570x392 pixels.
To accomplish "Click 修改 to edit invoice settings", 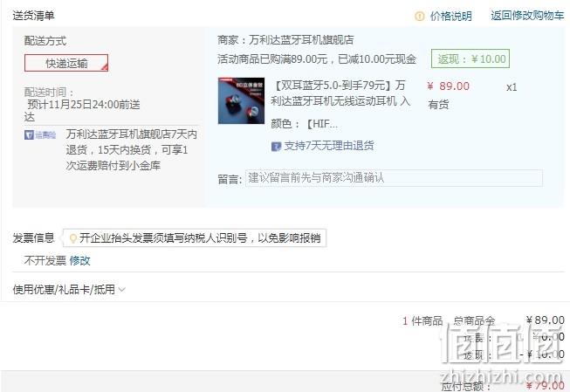I will [79, 260].
